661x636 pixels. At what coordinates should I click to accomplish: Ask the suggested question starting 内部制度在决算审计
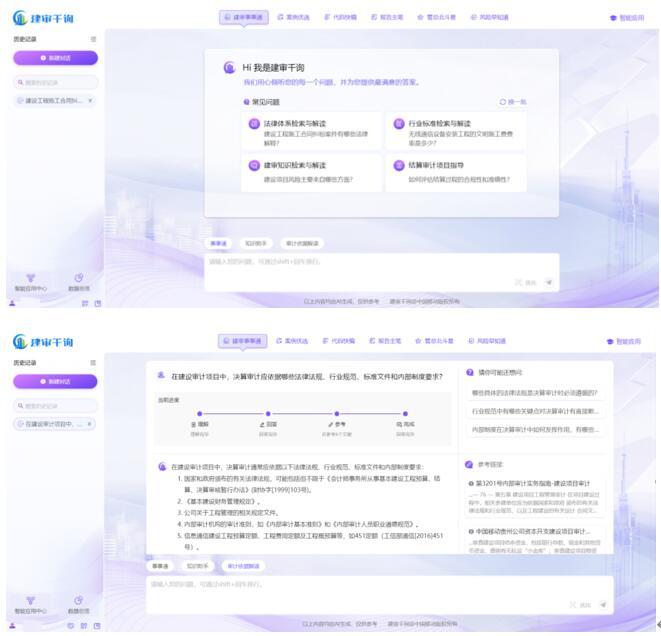tap(535, 429)
